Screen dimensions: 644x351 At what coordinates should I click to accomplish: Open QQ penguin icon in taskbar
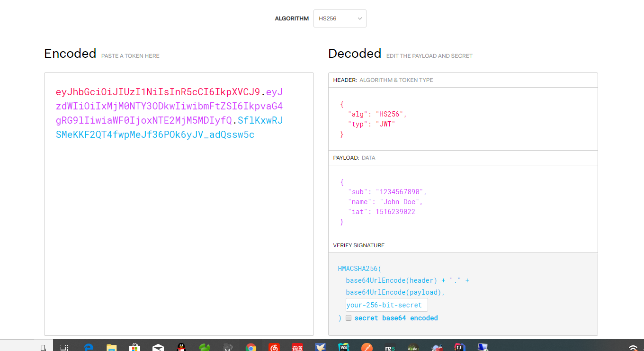[181, 347]
